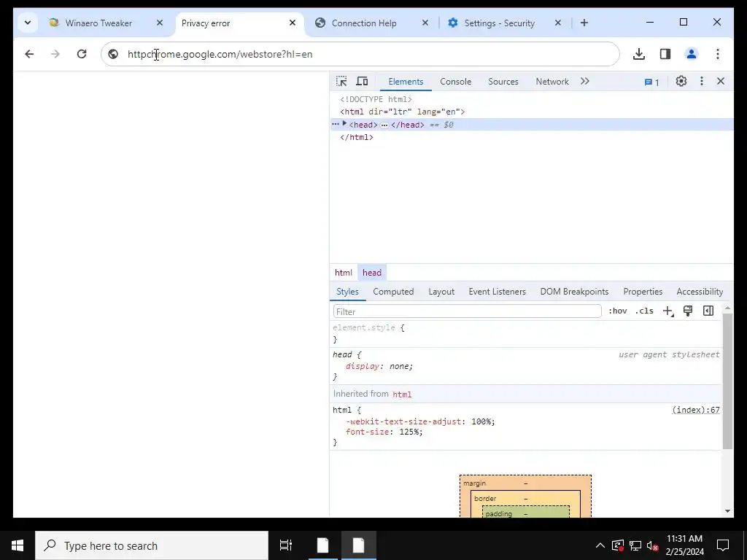Open a new tab plus button
The height and width of the screenshot is (560, 747).
[x=584, y=23]
